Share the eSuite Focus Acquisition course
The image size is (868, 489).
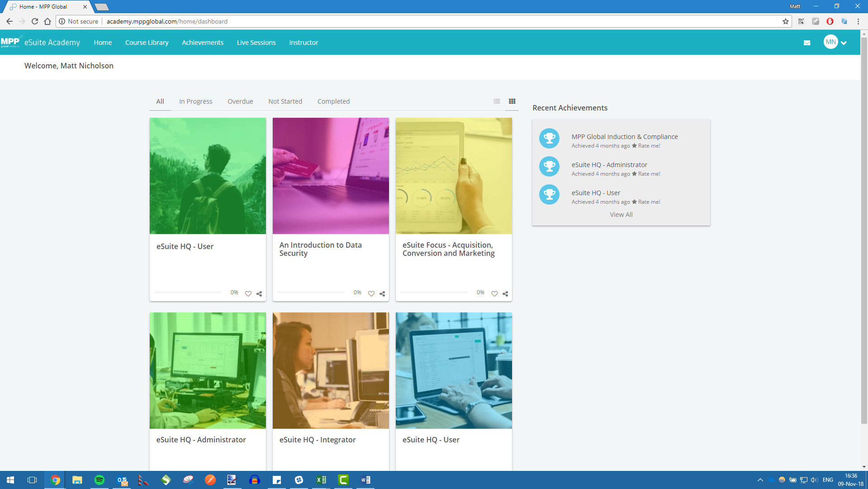pos(505,294)
